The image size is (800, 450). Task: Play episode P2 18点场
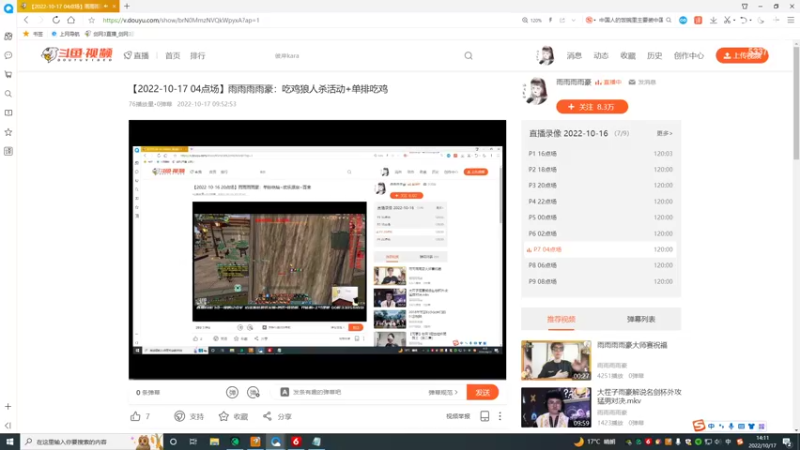point(601,169)
